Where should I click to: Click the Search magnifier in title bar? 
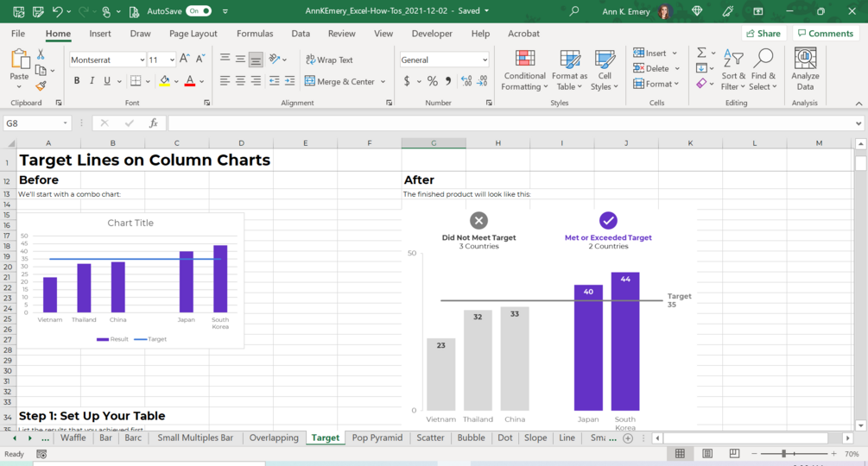(x=574, y=11)
